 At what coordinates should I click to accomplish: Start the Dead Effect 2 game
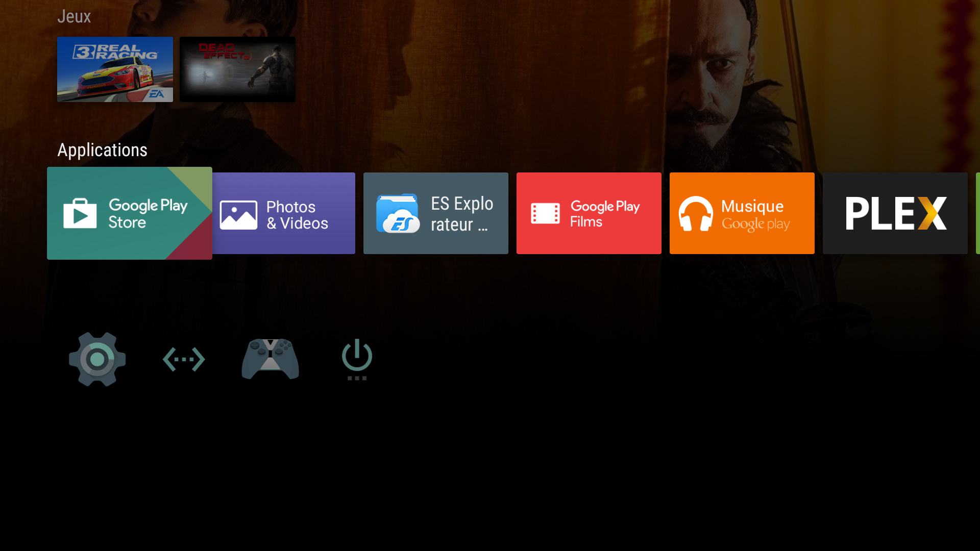pos(237,69)
